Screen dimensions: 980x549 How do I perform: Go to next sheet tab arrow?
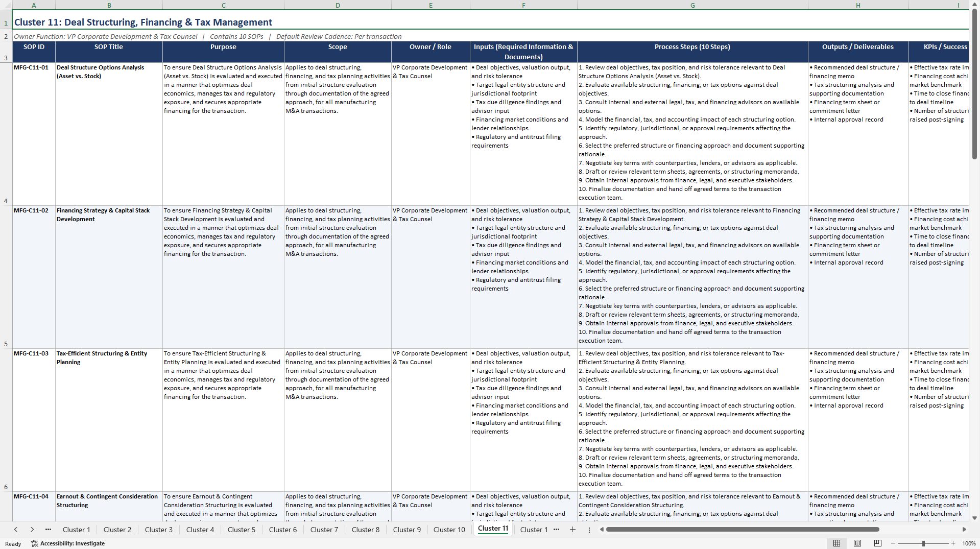[x=32, y=530]
